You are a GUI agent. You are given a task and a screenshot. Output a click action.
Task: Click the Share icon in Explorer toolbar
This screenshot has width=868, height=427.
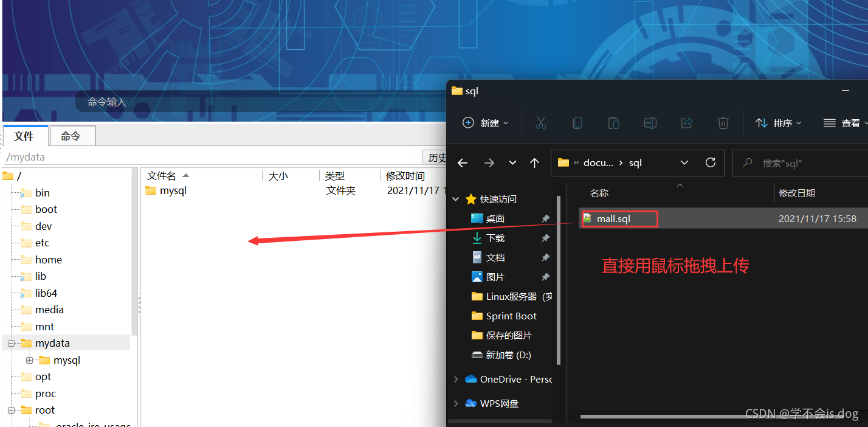686,123
